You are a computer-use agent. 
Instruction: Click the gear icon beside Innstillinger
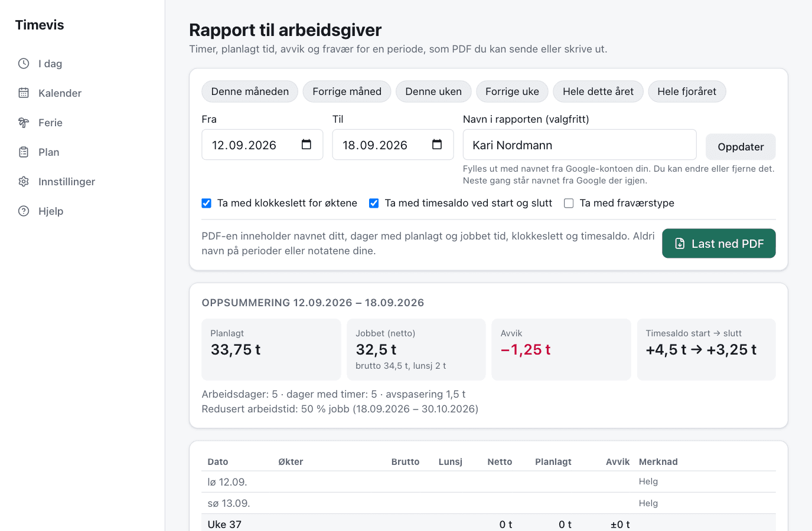coord(24,181)
